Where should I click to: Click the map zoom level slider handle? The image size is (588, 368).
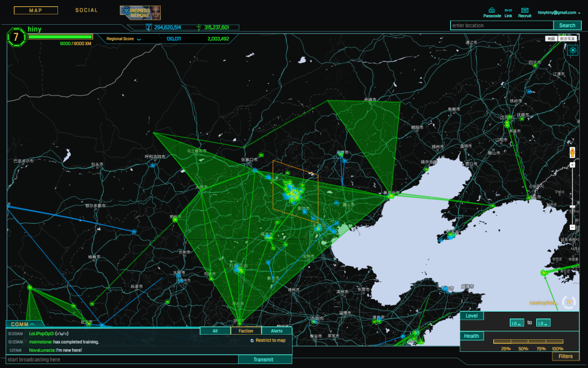[572, 207]
